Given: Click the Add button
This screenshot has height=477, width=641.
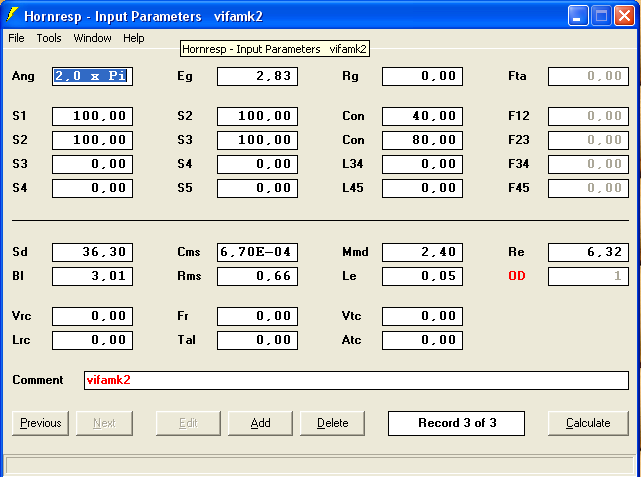Looking at the screenshot, I should coord(260,423).
